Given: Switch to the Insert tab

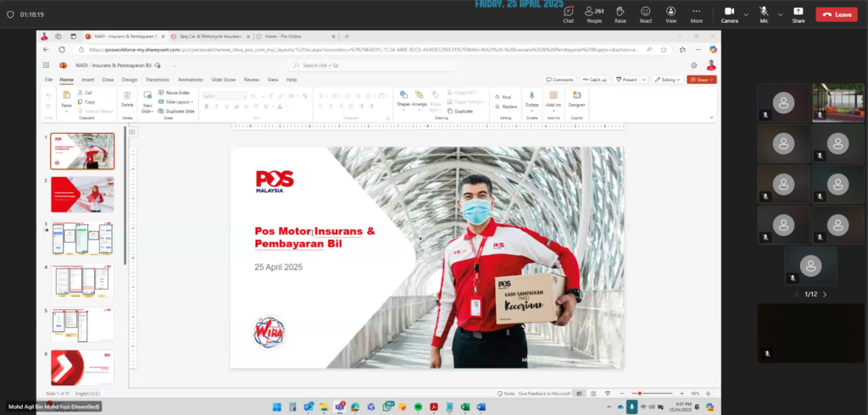Looking at the screenshot, I should pyautogui.click(x=87, y=80).
